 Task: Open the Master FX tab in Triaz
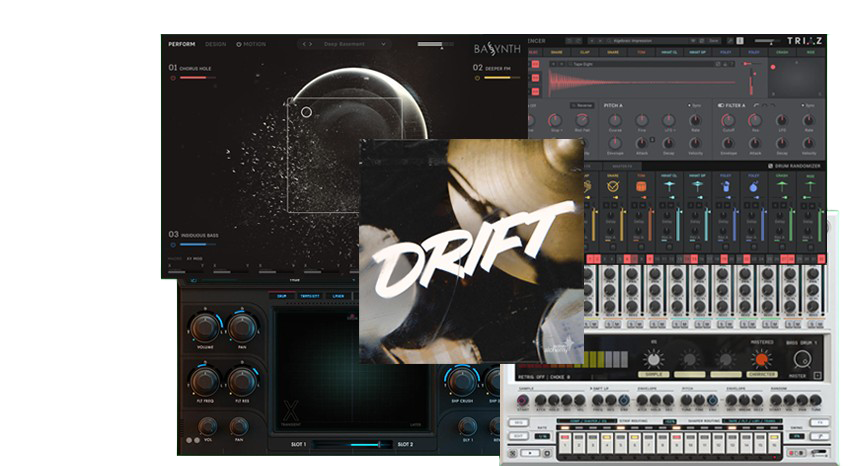pyautogui.click(x=622, y=166)
